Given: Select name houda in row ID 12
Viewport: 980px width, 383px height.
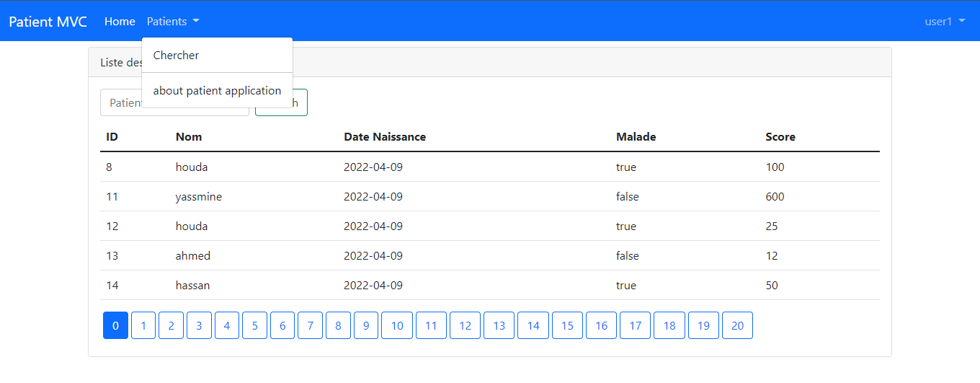Looking at the screenshot, I should point(192,226).
